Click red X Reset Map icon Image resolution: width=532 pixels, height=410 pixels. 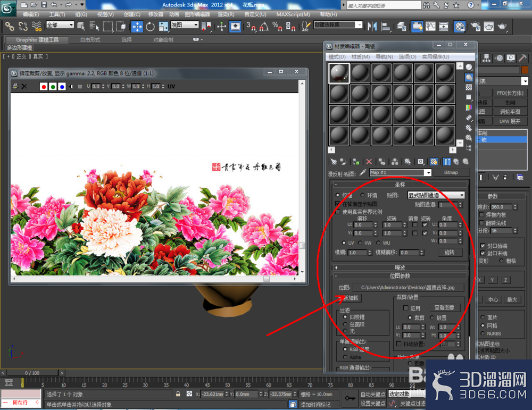(x=369, y=162)
